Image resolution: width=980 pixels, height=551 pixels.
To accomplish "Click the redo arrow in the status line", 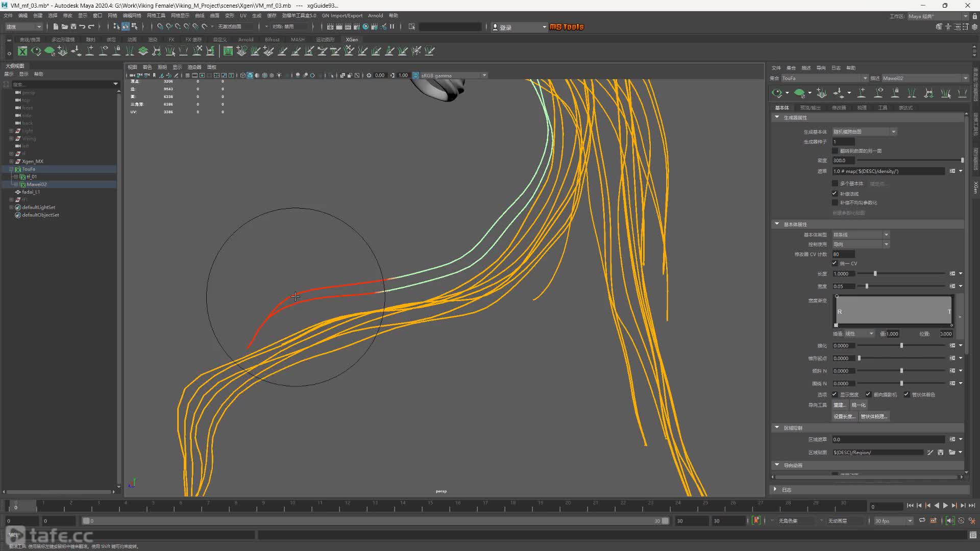I will (91, 27).
